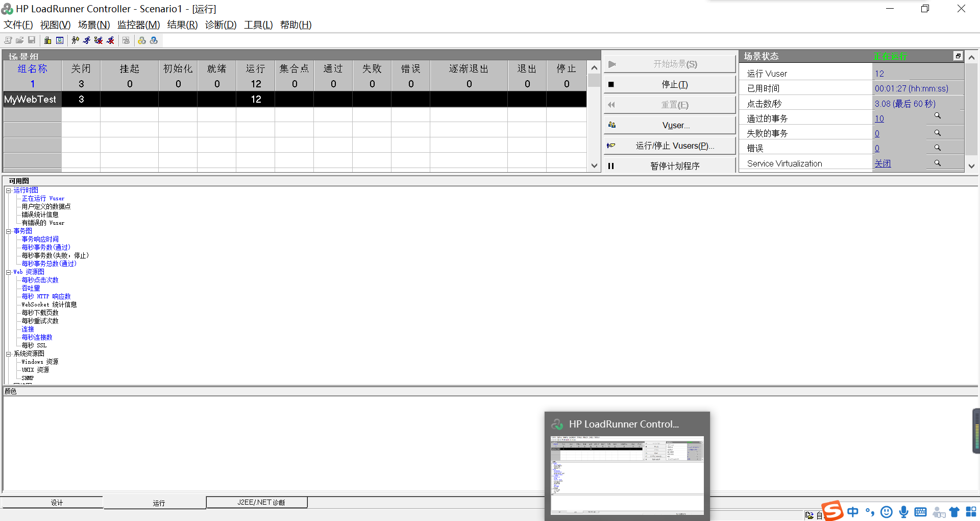Viewport: 980px width, 521px height.
Task: Open the 监控器(M) menu
Action: click(139, 25)
